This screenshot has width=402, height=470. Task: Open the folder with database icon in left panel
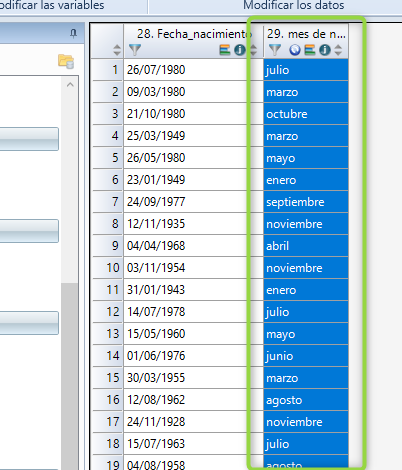[x=66, y=61]
